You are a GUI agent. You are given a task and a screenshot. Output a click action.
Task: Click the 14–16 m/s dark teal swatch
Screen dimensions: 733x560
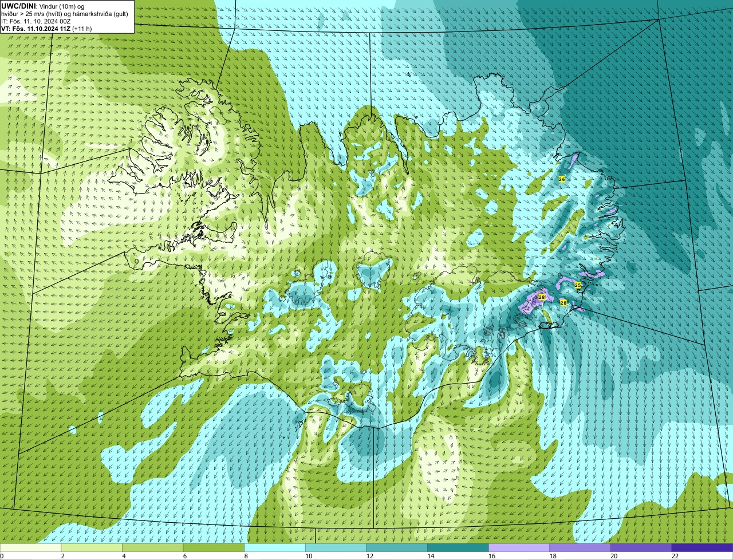click(x=458, y=547)
